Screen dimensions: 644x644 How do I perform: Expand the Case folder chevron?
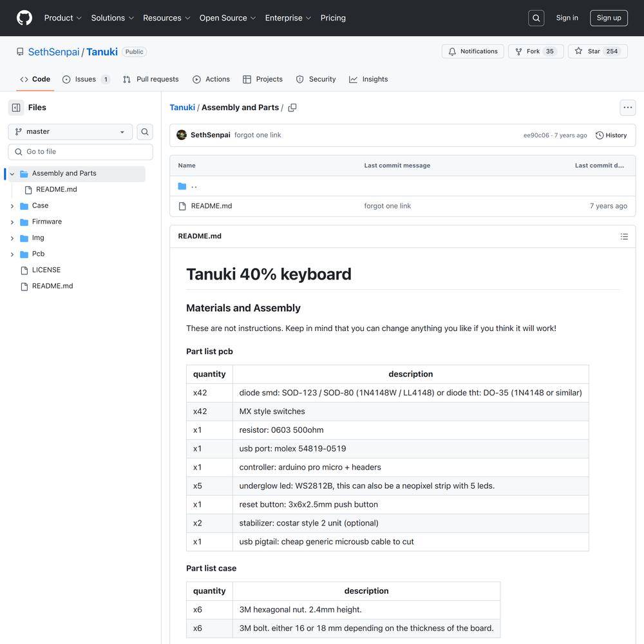pos(12,206)
